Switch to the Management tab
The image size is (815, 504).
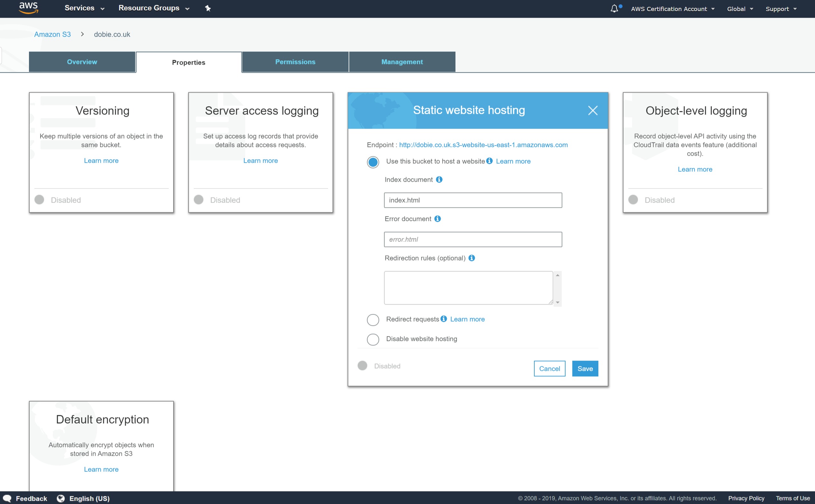[402, 62]
